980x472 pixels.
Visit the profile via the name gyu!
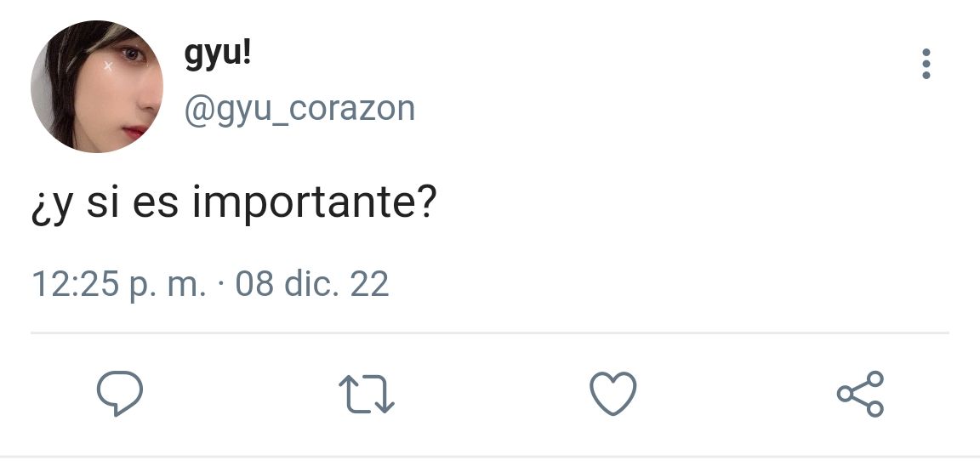tap(218, 56)
